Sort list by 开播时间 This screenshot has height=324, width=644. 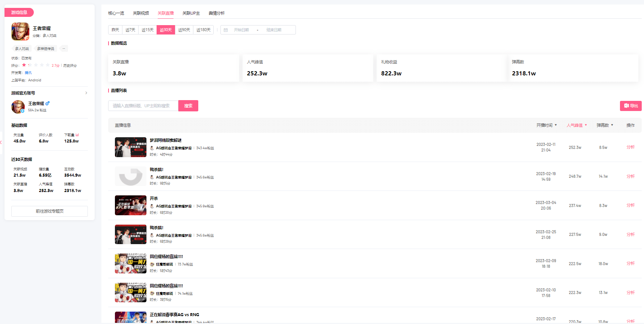click(x=546, y=125)
